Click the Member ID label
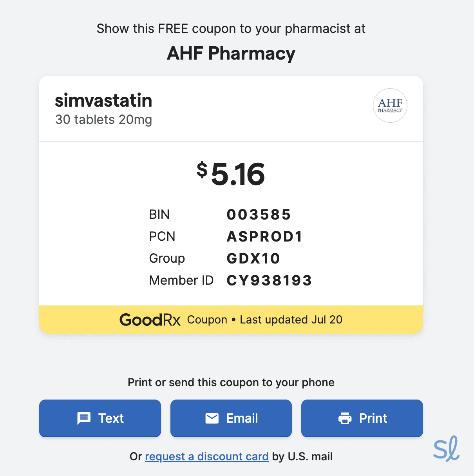Screen dimensions: 474x476 coord(181,280)
